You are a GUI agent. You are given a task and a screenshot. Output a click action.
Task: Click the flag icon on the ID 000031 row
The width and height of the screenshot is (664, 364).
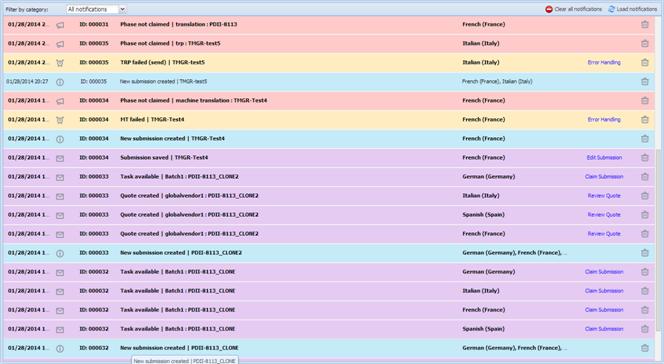pyautogui.click(x=60, y=25)
